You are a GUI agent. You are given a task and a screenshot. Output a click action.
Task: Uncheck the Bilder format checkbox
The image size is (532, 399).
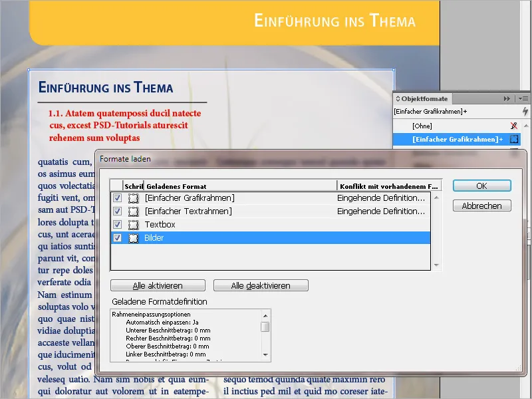click(117, 238)
